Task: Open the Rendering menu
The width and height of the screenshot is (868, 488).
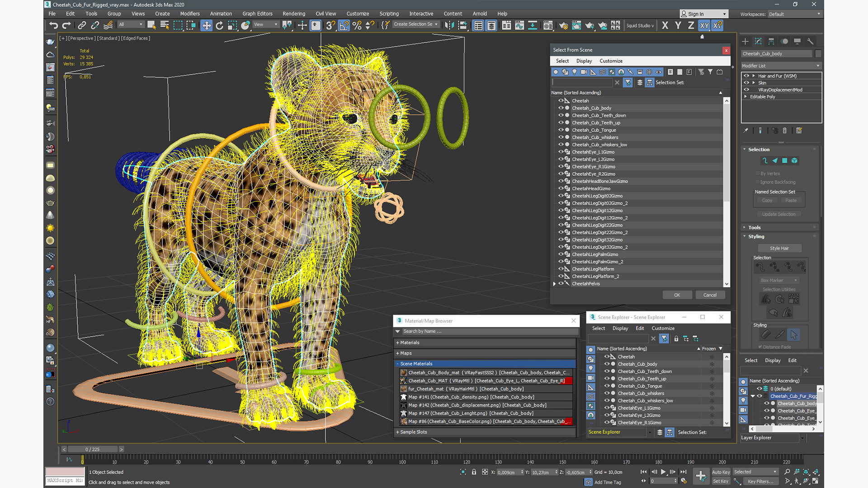Action: click(294, 13)
